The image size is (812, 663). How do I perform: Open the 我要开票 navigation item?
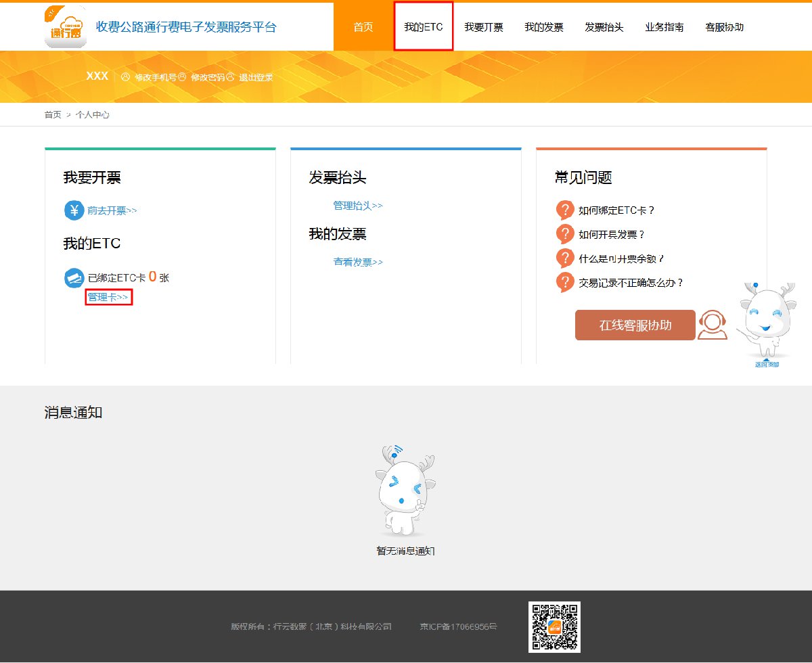(484, 27)
